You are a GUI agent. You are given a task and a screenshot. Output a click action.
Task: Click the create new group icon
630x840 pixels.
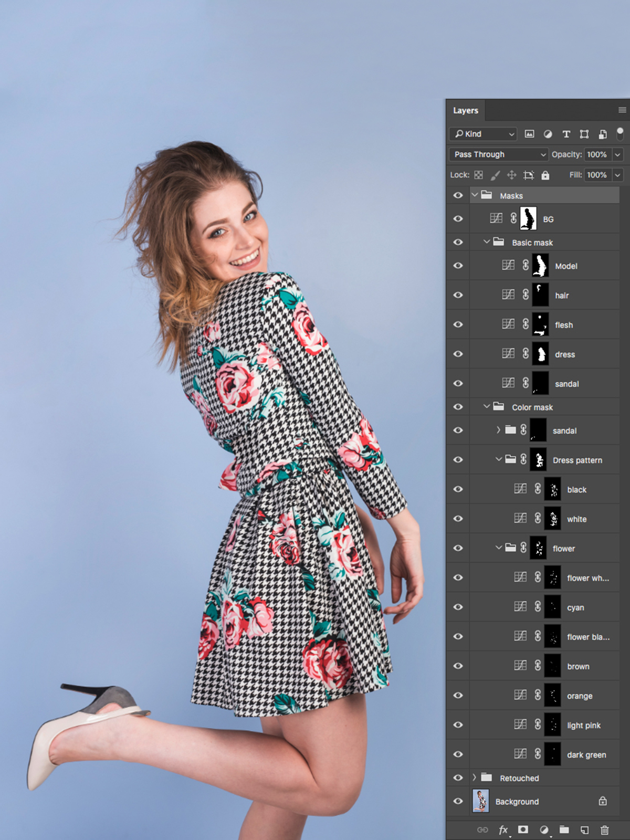564,829
